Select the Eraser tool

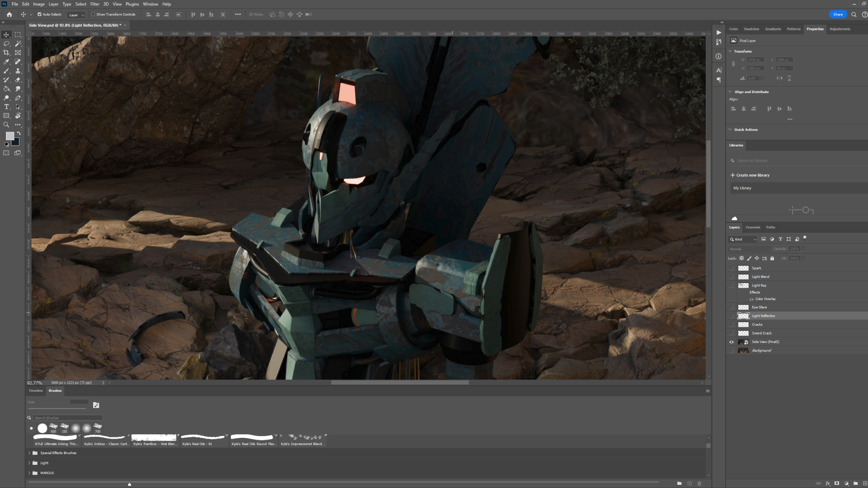point(18,80)
